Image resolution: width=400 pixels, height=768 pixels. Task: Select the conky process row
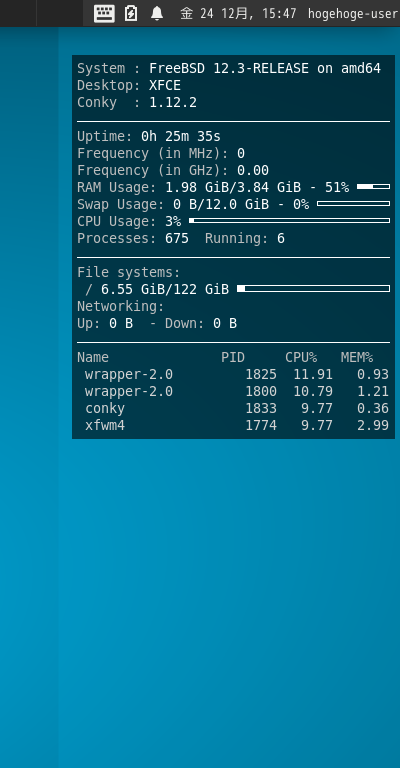tap(234, 408)
